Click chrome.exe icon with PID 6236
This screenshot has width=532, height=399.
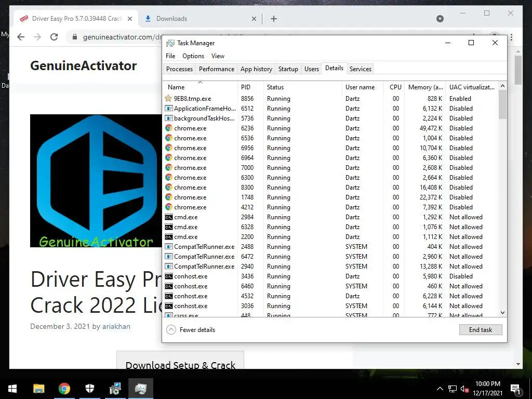pos(169,128)
